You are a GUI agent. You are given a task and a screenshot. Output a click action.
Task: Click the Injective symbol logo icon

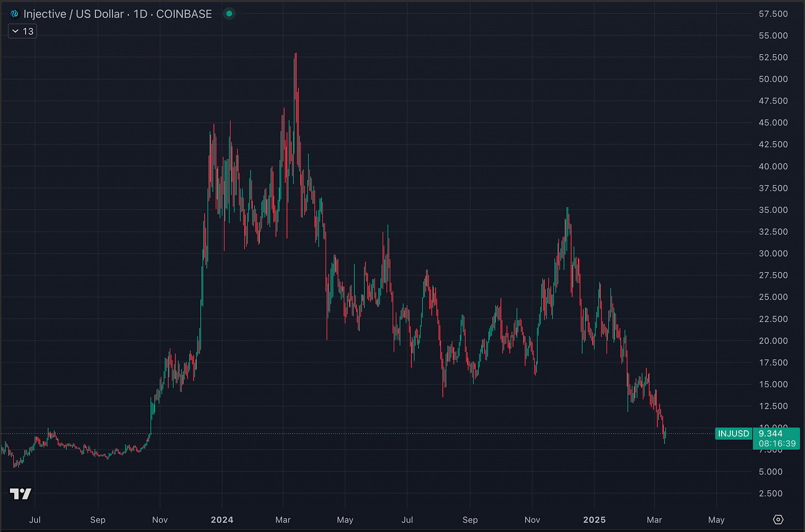(x=15, y=14)
